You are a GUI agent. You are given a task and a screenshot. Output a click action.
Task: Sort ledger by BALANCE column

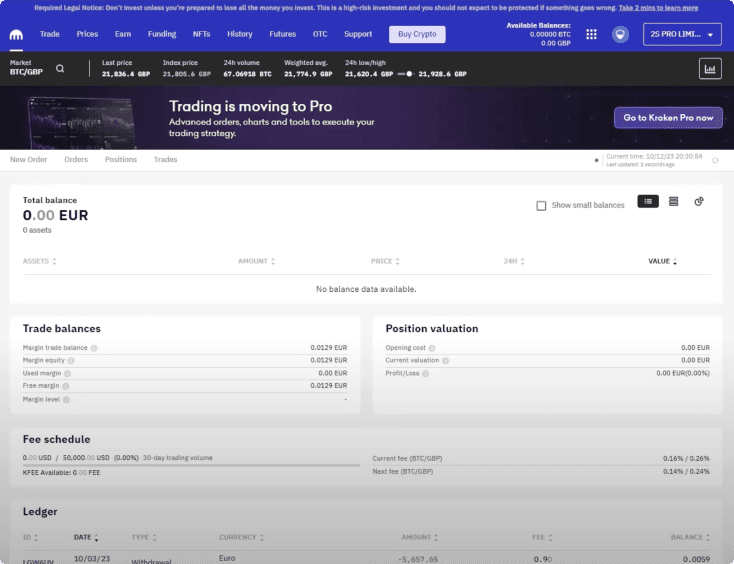[690, 537]
